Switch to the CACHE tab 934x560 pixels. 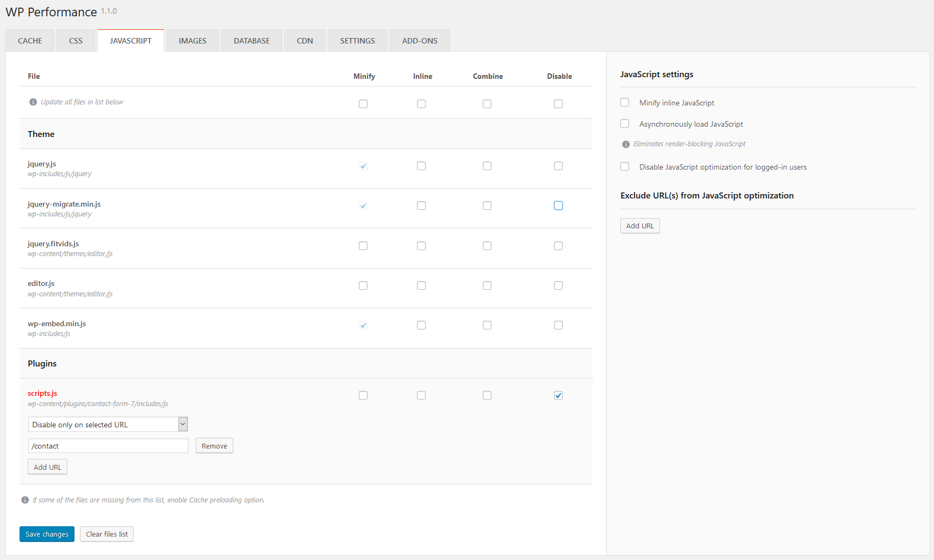[30, 41]
